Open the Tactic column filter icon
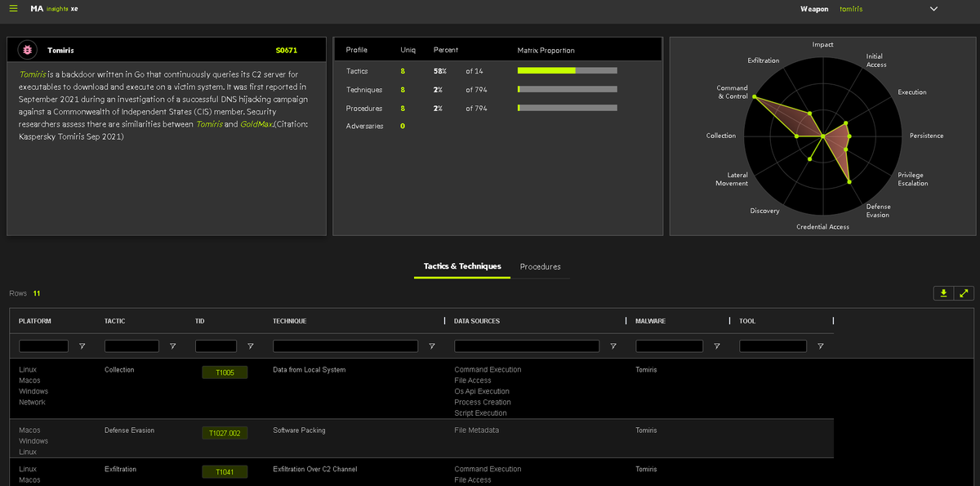The width and height of the screenshot is (980, 486). pyautogui.click(x=172, y=346)
